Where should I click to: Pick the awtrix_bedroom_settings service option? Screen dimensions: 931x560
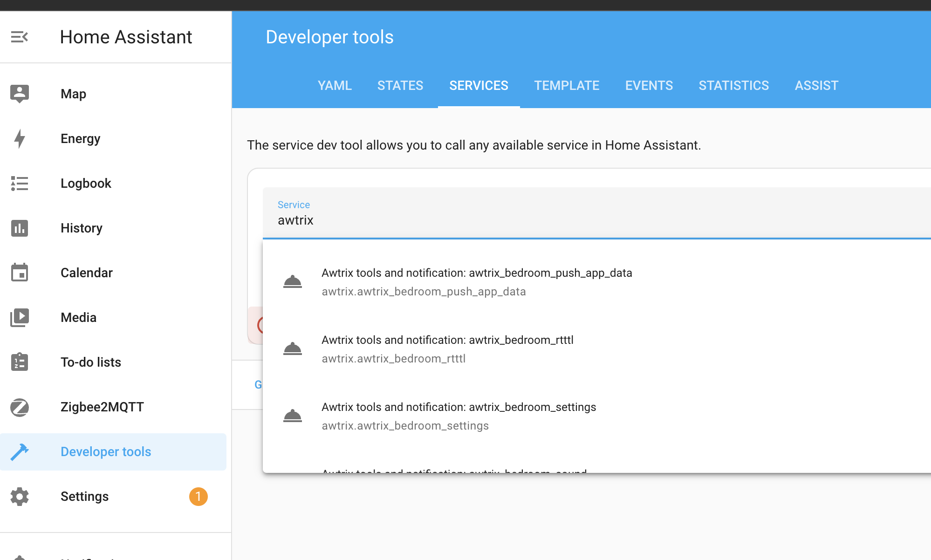click(459, 416)
